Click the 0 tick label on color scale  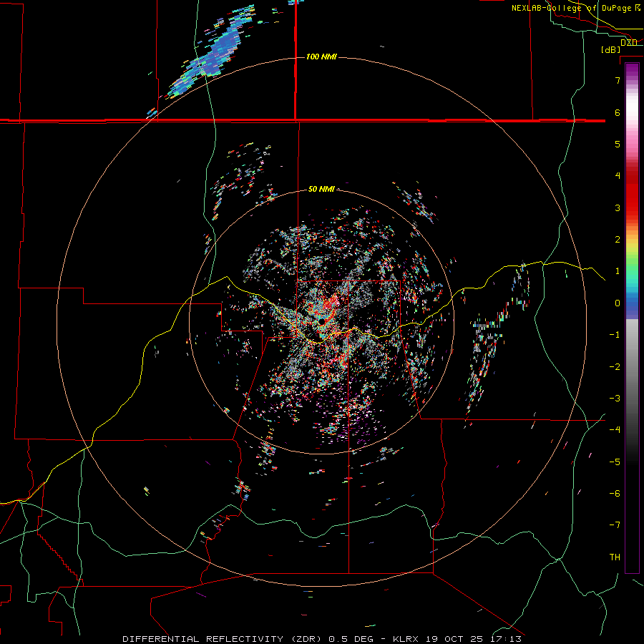pos(618,303)
